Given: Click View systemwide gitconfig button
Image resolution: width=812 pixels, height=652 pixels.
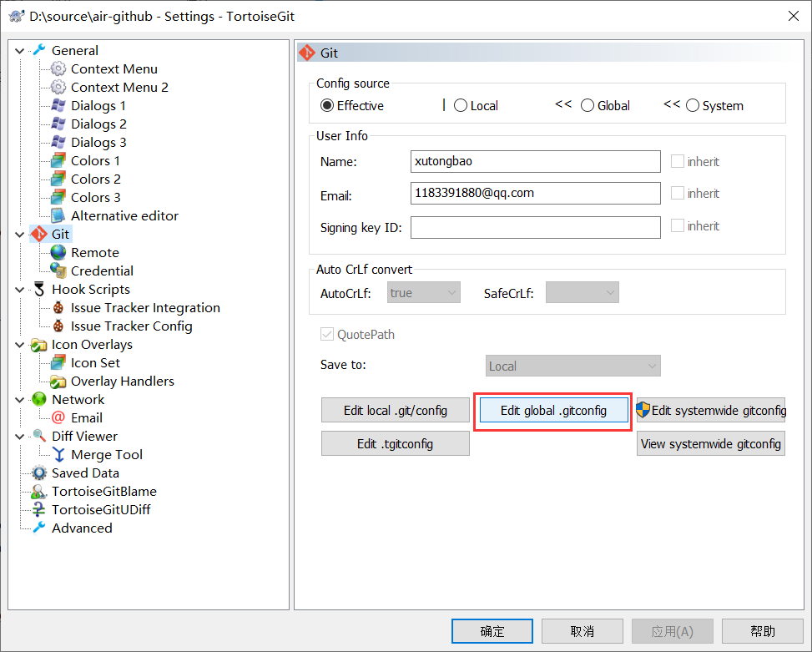Looking at the screenshot, I should 711,444.
